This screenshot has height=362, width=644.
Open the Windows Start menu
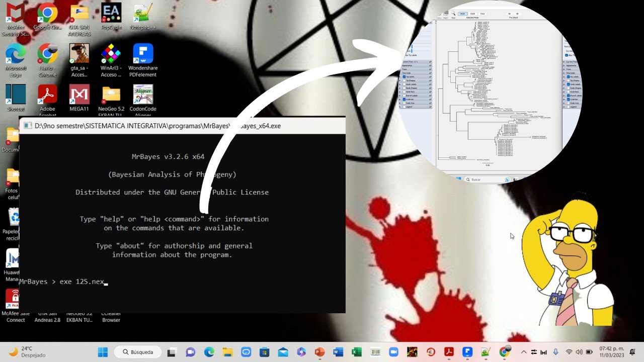pos(103,352)
